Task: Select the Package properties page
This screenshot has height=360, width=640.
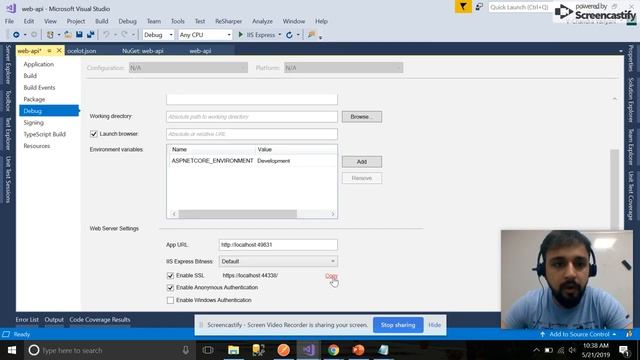Action: tap(34, 99)
